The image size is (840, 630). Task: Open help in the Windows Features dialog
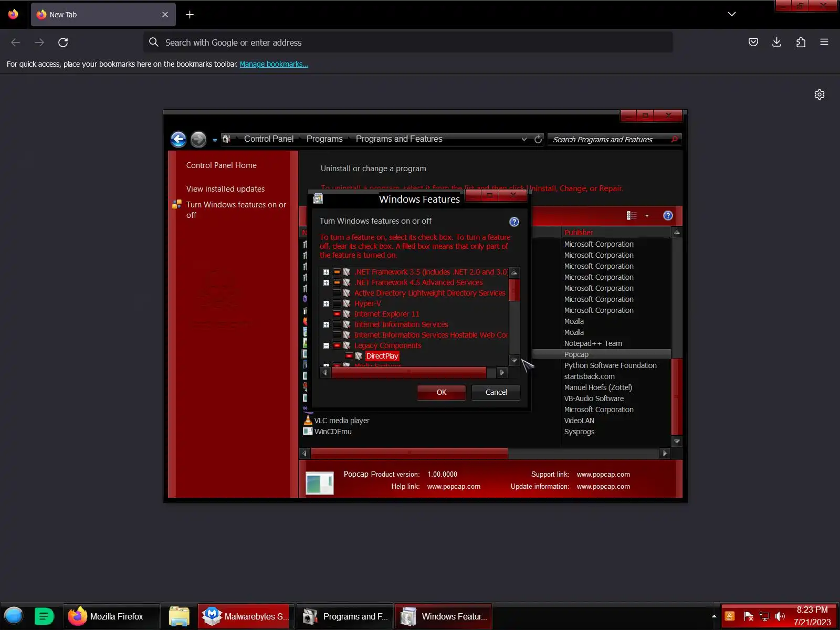pos(514,222)
